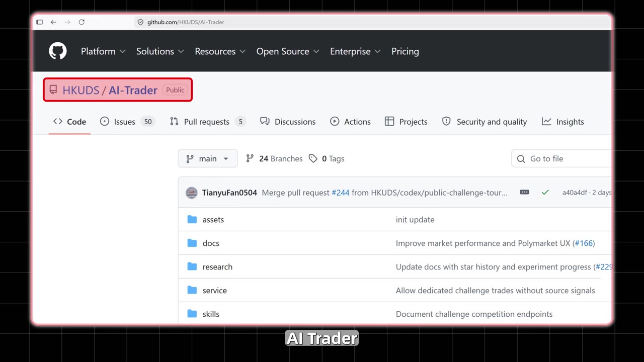Click the Issues count badge 50
Image resolution: width=644 pixels, height=362 pixels.
pyautogui.click(x=148, y=122)
